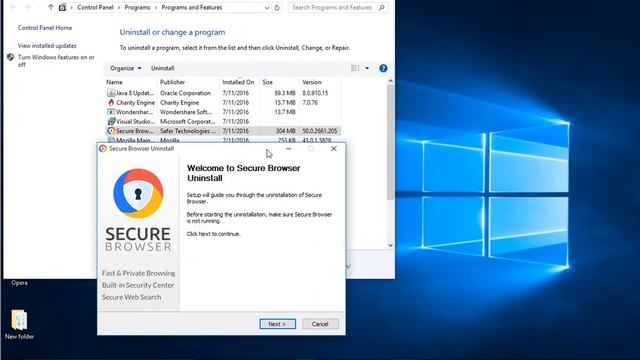Select the Wondershare program icon
The width and height of the screenshot is (640, 360).
[111, 112]
